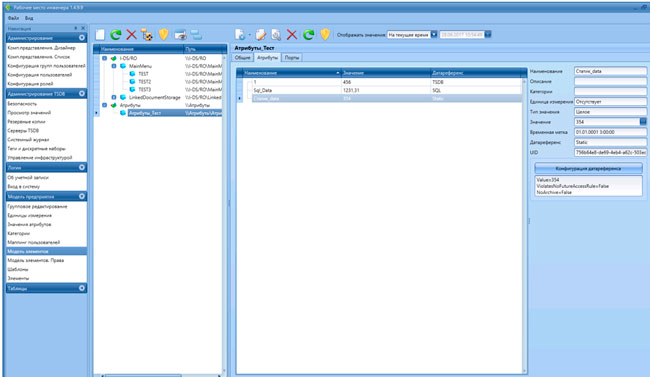Pin the Навигация panel with the pin icon
Image resolution: width=650 pixels, height=377 pixels.
(75, 28)
